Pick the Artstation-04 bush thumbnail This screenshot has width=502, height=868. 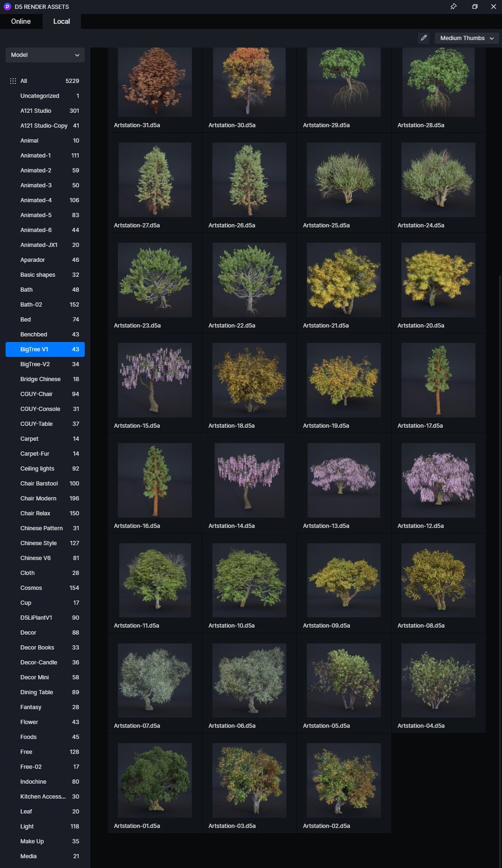[x=439, y=681]
